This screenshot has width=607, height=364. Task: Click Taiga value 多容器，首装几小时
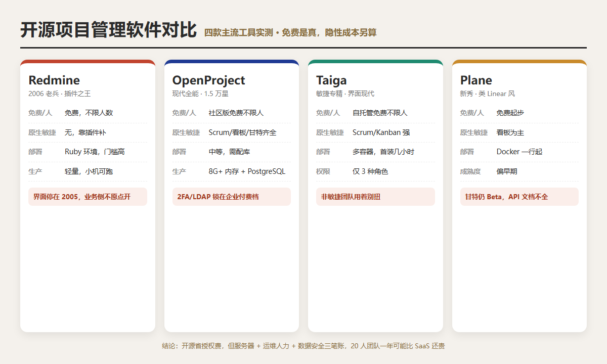[x=383, y=152]
